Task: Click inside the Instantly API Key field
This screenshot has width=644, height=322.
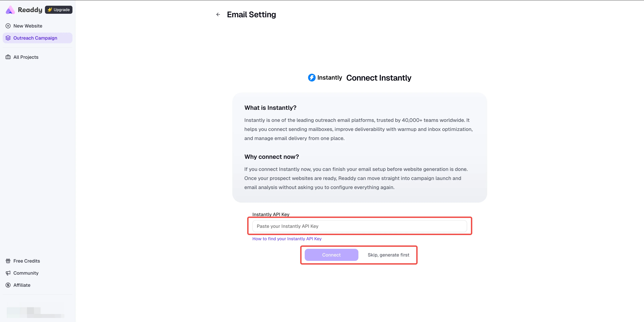Action: (x=359, y=226)
